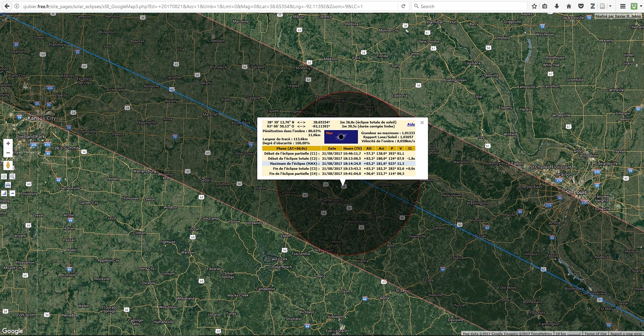Click the 'Heure (TU)' column header
The height and width of the screenshot is (336, 644).
[353, 148]
